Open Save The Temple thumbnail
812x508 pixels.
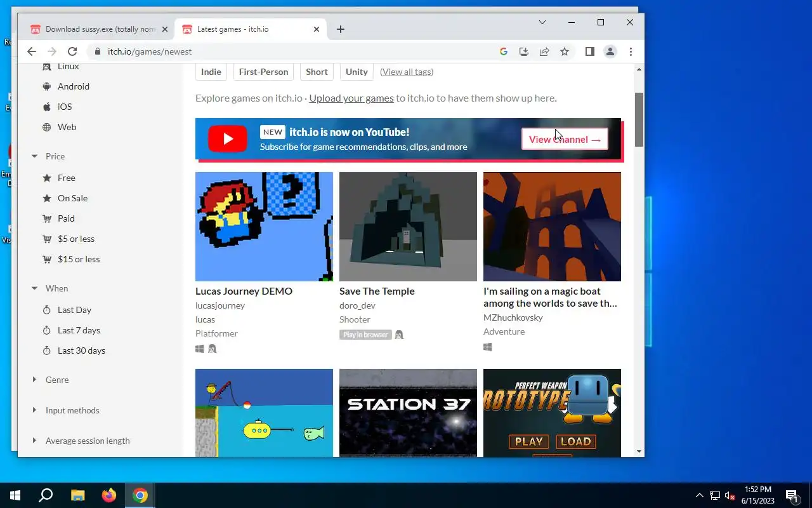[x=408, y=227]
